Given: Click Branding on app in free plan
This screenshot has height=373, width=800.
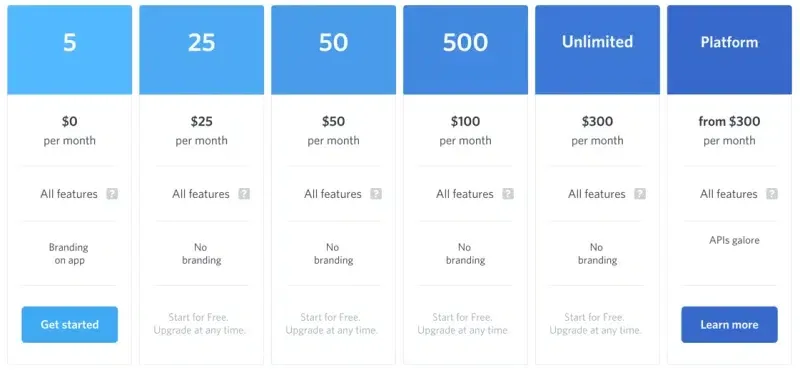Looking at the screenshot, I should tap(69, 254).
